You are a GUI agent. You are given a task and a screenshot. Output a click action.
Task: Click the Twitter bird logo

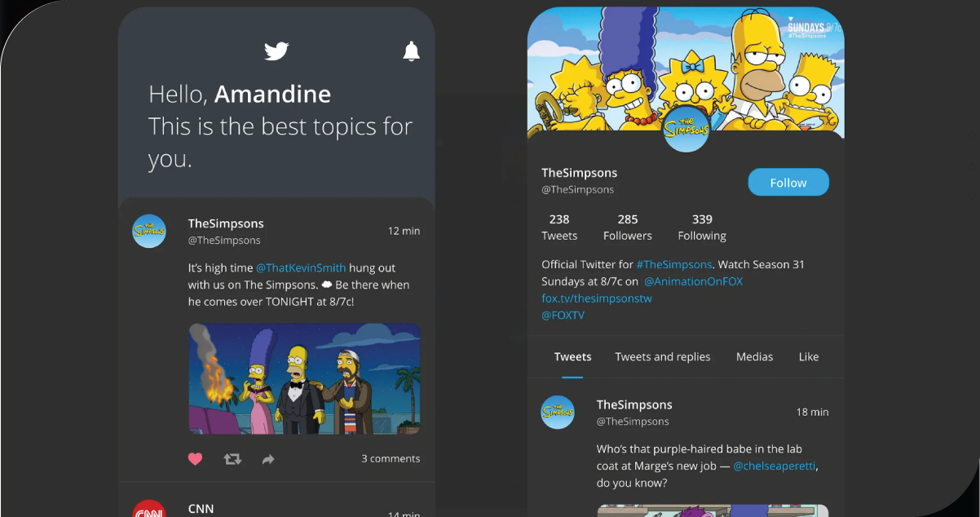[x=277, y=51]
